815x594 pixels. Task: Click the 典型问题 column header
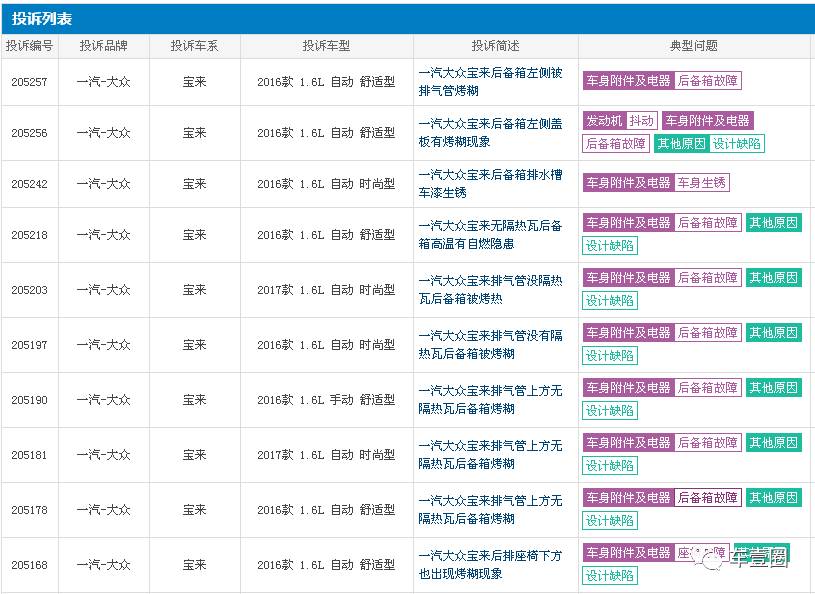point(694,46)
